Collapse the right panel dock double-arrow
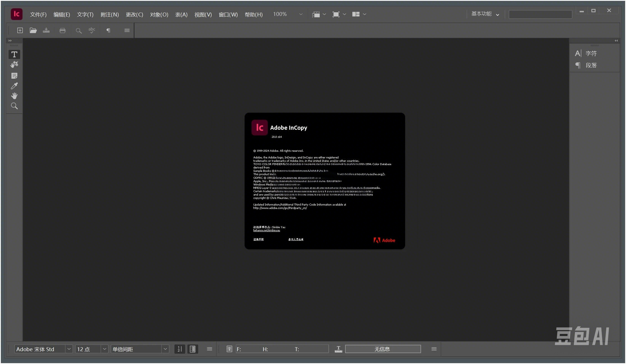The image size is (626, 364). click(616, 41)
